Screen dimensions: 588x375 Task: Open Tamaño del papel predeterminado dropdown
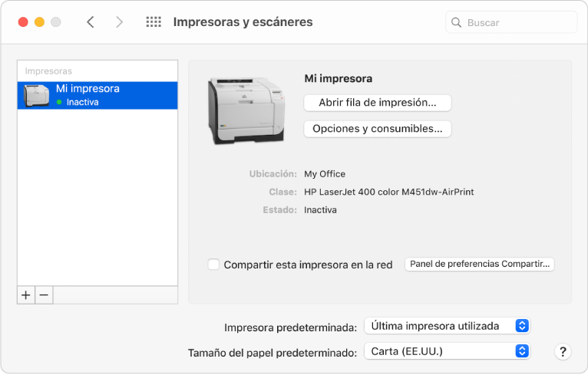pyautogui.click(x=447, y=351)
